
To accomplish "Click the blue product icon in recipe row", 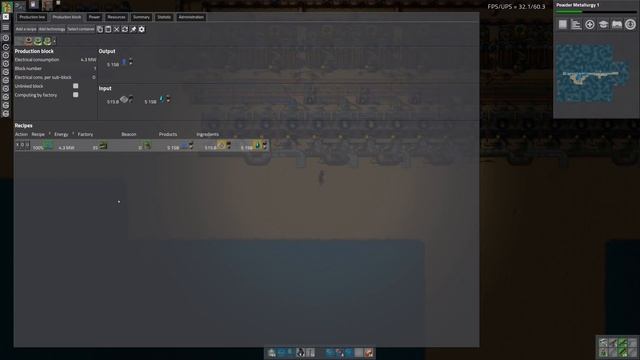I will click(x=184, y=145).
